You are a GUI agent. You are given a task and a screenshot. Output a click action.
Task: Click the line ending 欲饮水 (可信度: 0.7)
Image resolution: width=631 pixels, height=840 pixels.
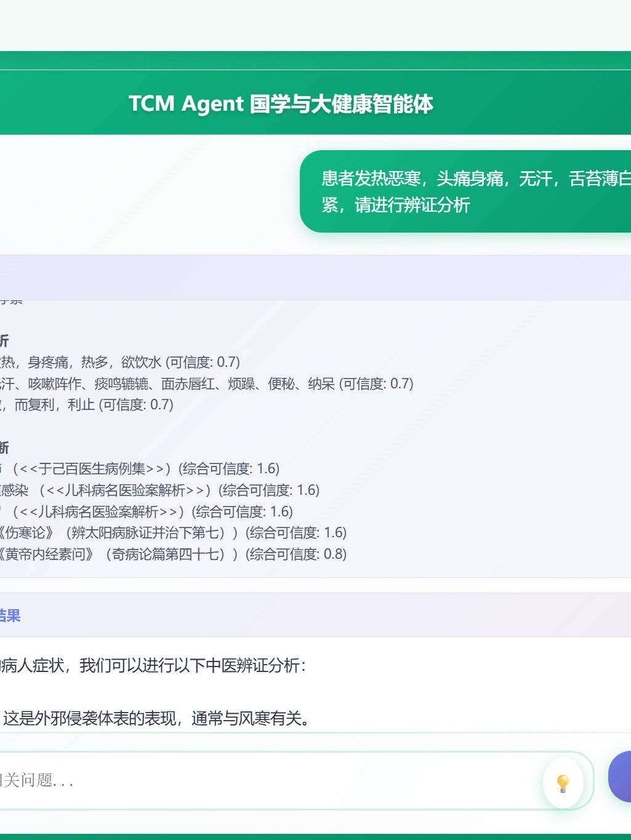click(121, 362)
